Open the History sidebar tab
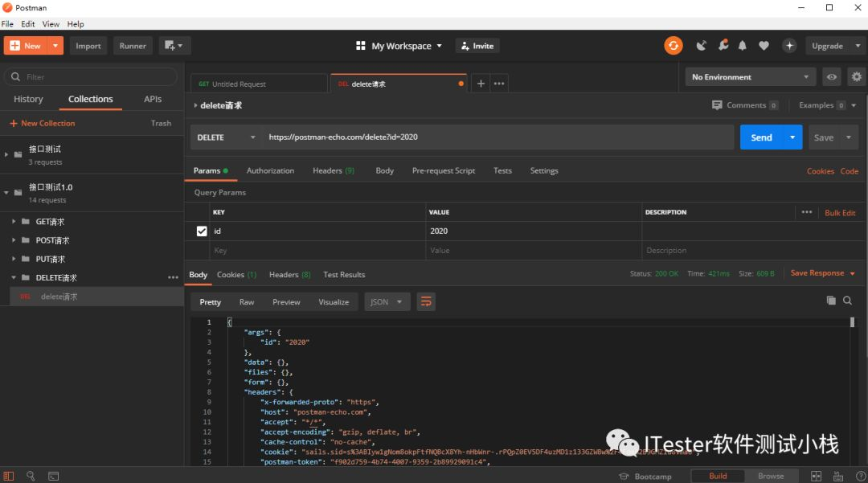 point(28,99)
